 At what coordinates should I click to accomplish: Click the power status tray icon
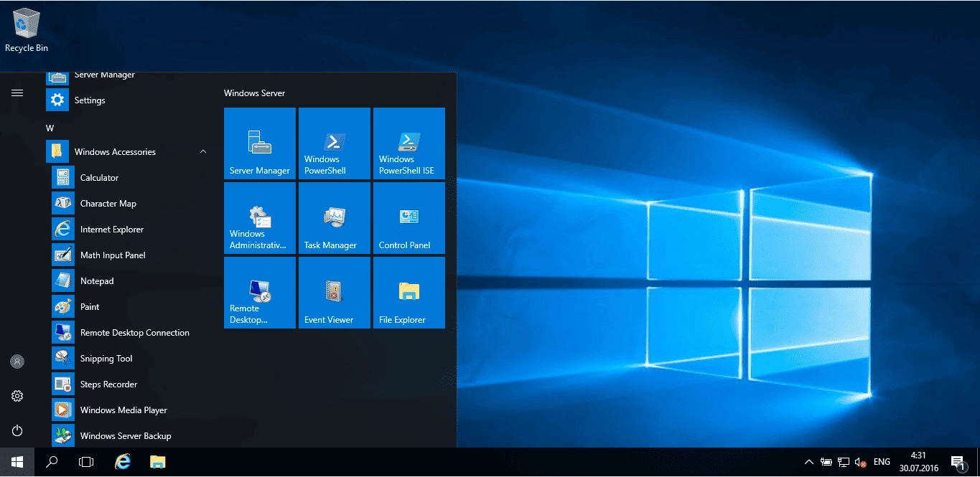click(x=826, y=462)
